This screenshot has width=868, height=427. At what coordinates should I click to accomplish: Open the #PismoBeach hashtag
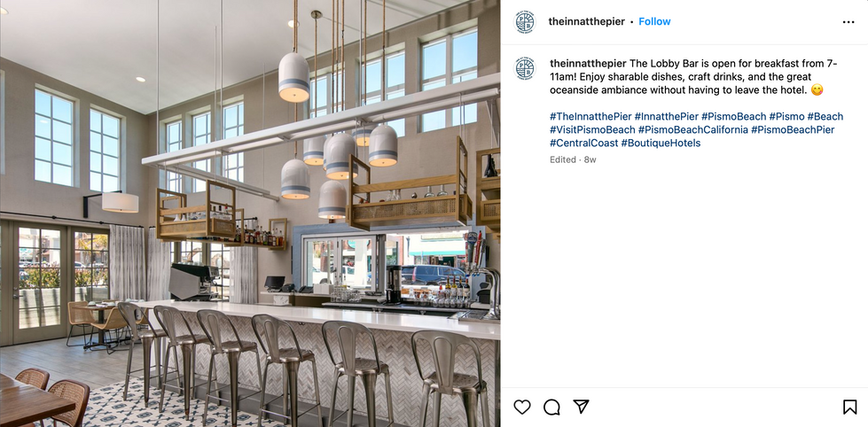[733, 117]
